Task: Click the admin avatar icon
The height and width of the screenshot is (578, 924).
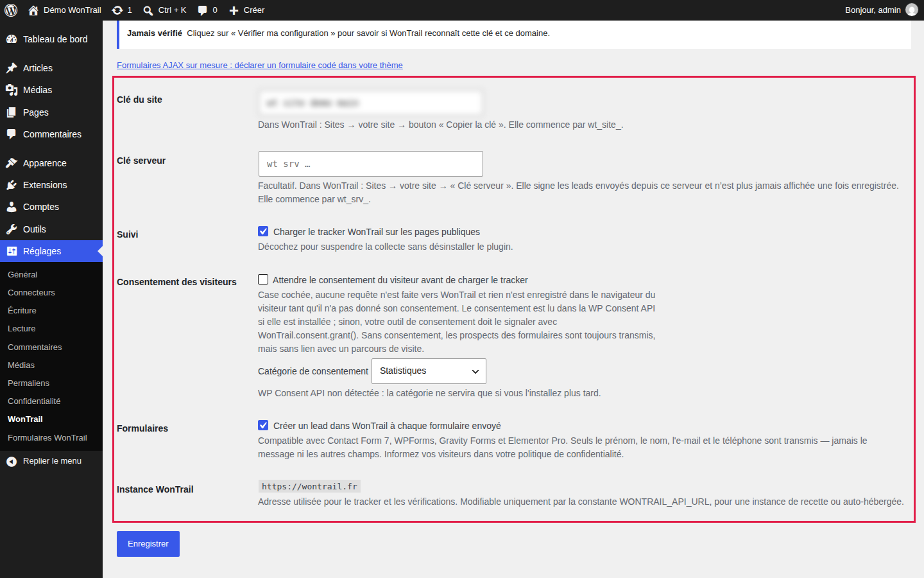Action: (x=911, y=10)
